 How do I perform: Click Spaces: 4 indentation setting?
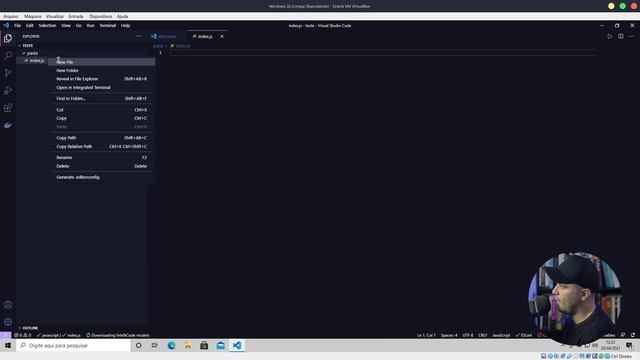click(449, 335)
